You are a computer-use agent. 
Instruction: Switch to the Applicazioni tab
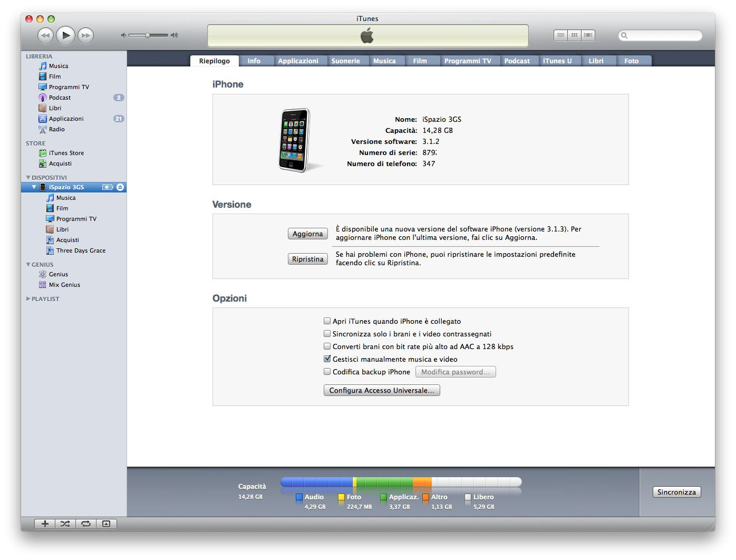[298, 61]
